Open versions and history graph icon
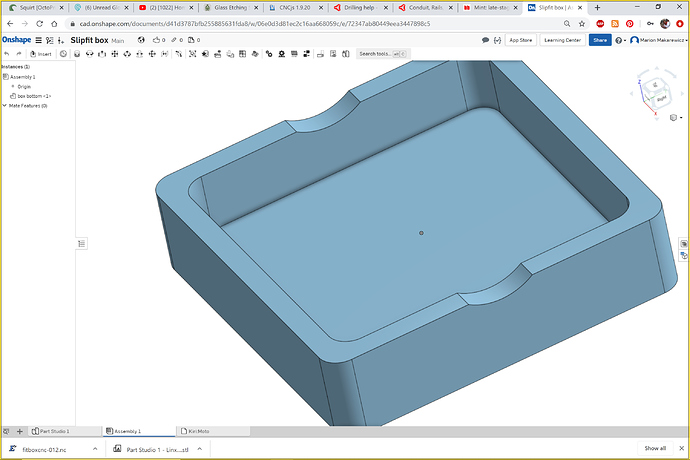This screenshot has height=460, width=690. [49, 40]
